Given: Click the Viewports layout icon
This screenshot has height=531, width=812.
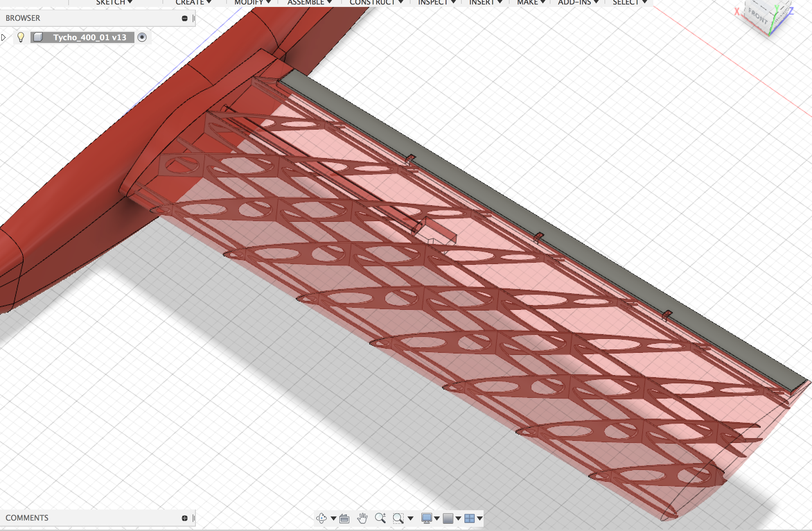Looking at the screenshot, I should click(469, 519).
